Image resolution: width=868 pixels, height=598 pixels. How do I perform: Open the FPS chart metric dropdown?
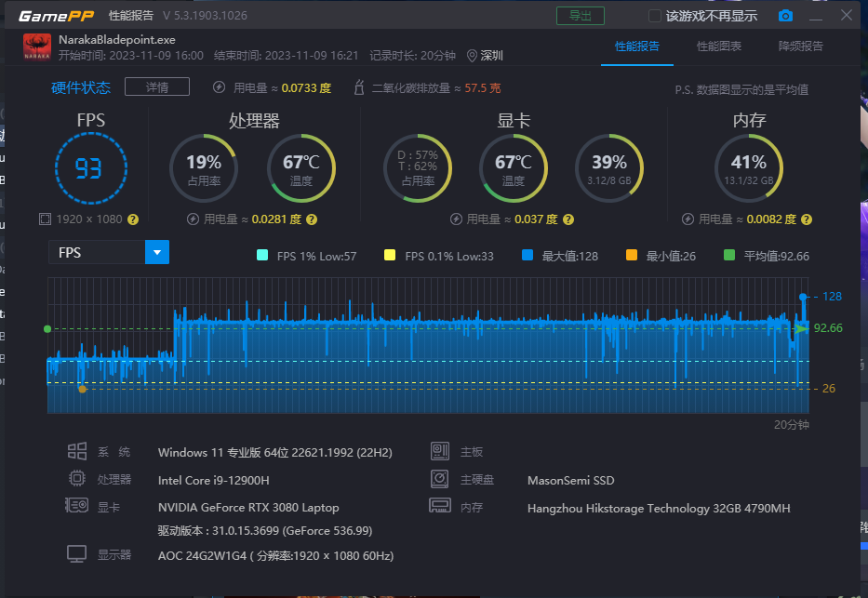pos(157,252)
